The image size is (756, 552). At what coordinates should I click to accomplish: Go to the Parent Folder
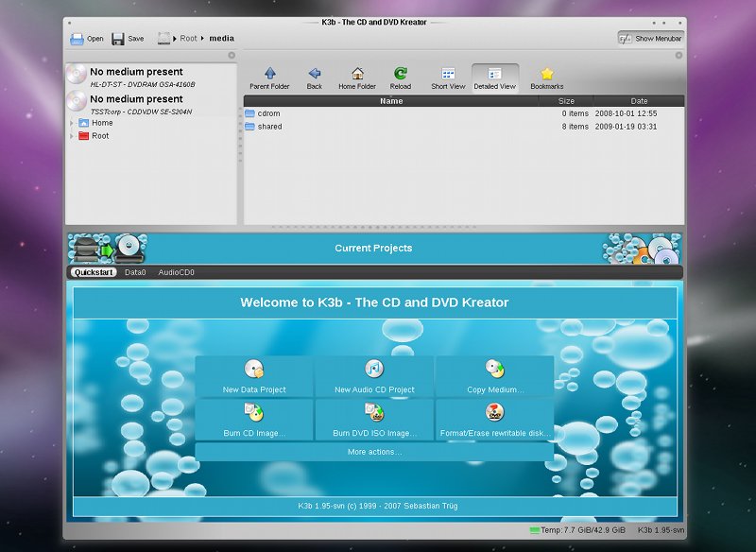pos(269,78)
